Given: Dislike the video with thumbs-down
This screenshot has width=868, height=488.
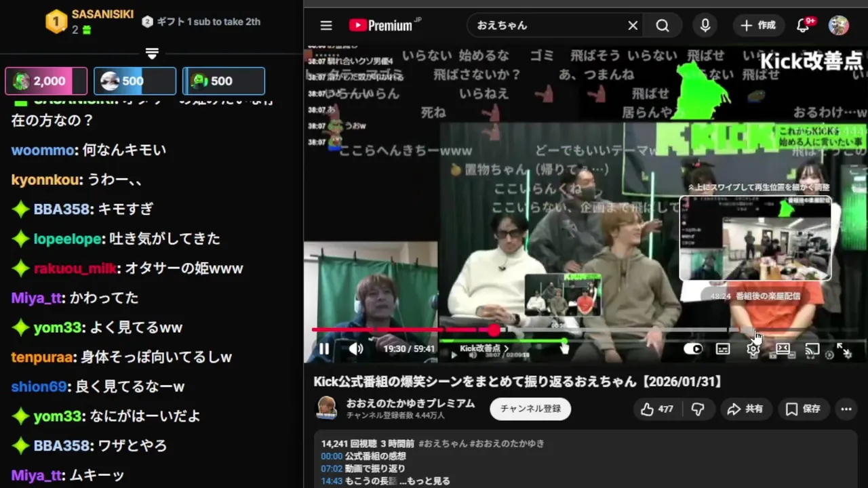Looking at the screenshot, I should [698, 409].
